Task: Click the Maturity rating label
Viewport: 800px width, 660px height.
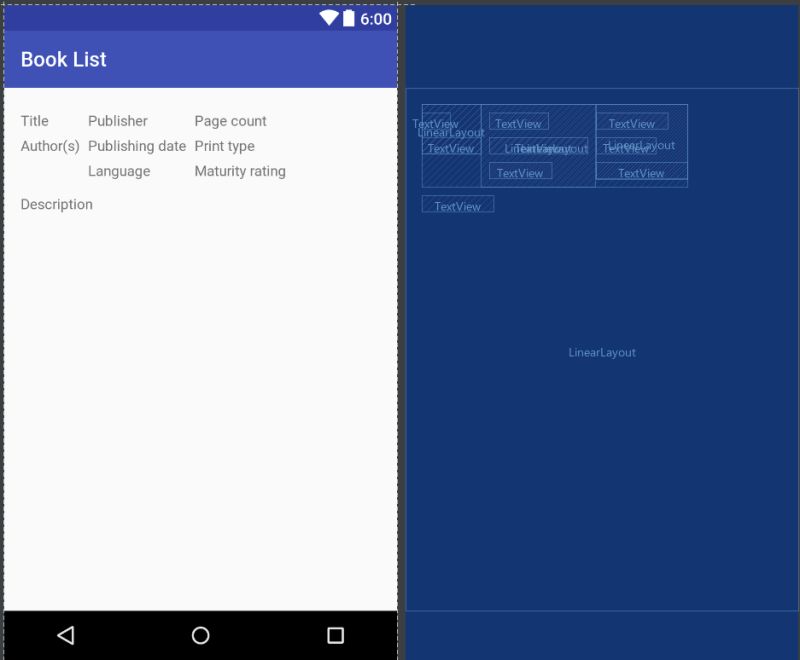Action: pyautogui.click(x=240, y=171)
